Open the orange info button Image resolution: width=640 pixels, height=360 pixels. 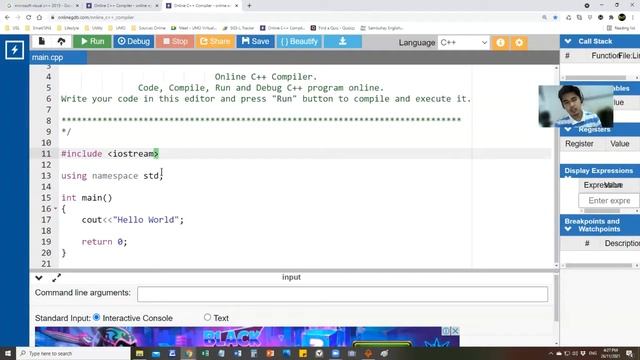click(500, 42)
